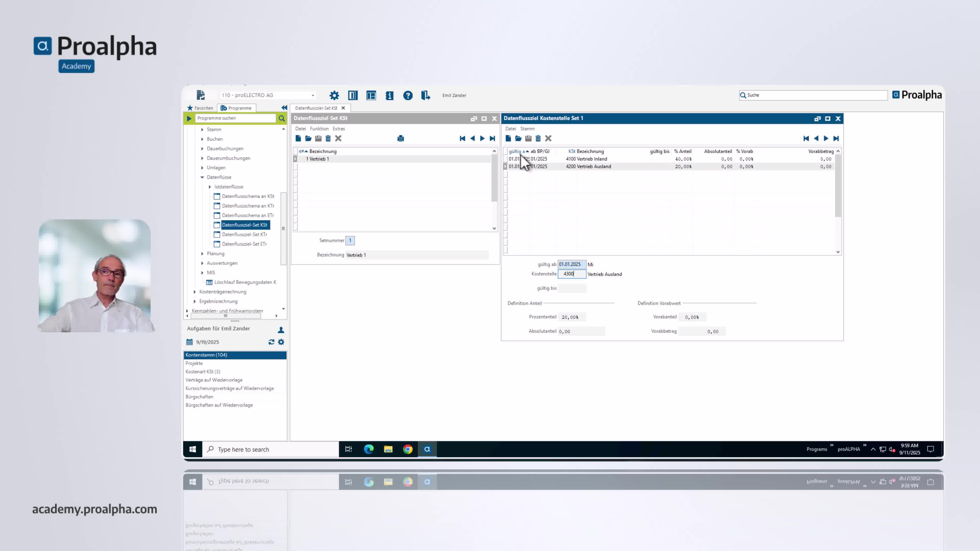Collapse the navigation sidebar with double arrow
Viewport: 980px width, 551px height.
click(x=284, y=108)
